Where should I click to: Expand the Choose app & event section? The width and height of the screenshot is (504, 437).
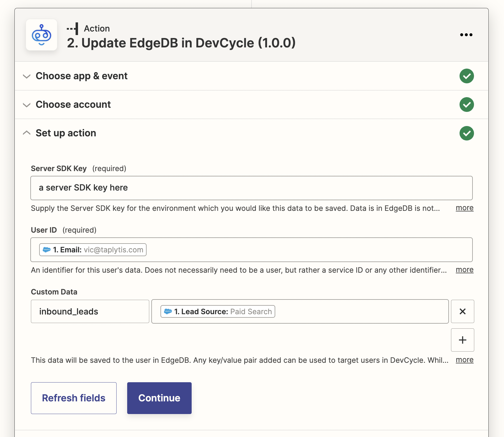click(82, 76)
